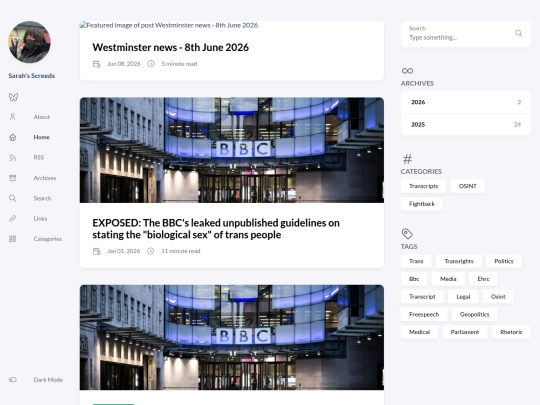The height and width of the screenshot is (405, 540).
Task: Click the Archives box icon in sidebar
Action: tap(13, 178)
